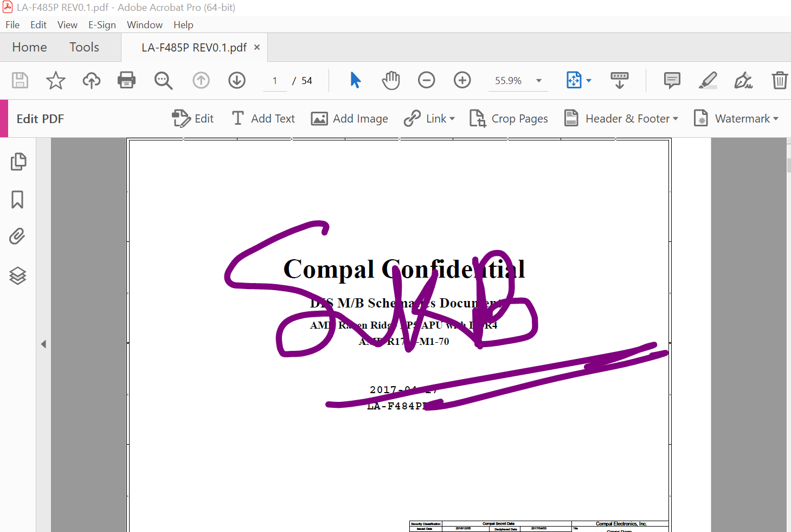791x532 pixels.
Task: Activate the Hand pan tool
Action: tap(391, 80)
